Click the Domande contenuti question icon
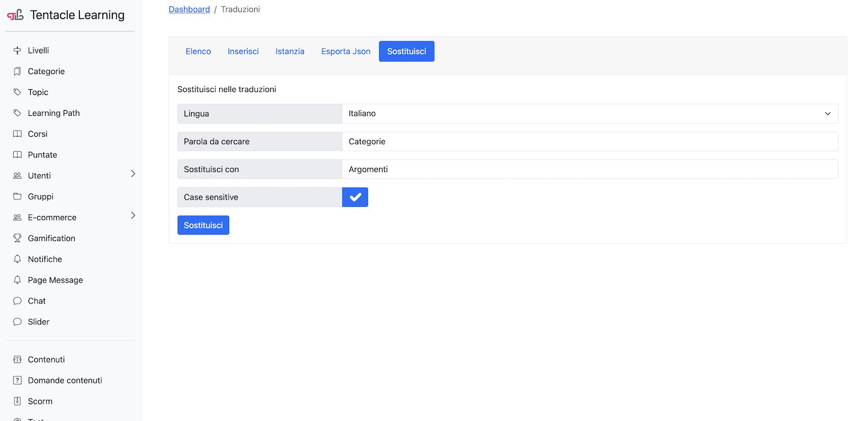This screenshot has width=868, height=421. click(17, 380)
